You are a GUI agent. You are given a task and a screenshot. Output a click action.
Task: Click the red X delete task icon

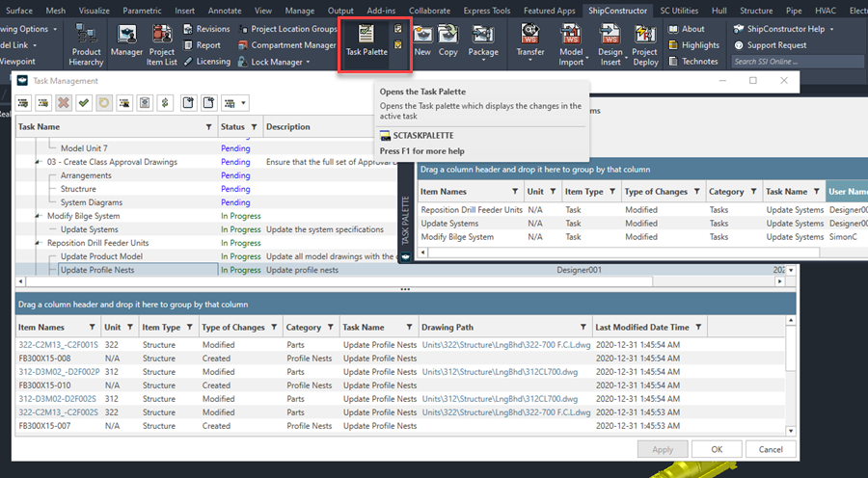(64, 103)
